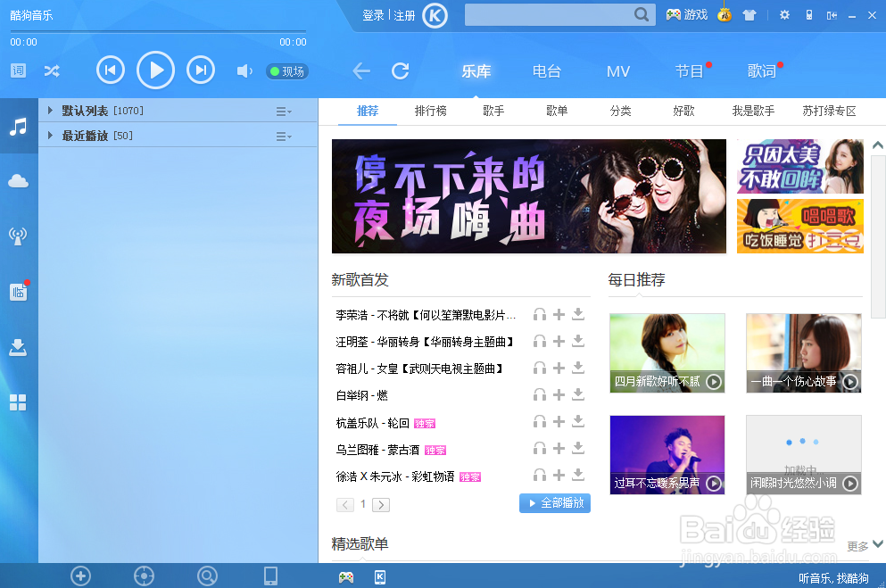Open the skin shirt icon

point(749,15)
